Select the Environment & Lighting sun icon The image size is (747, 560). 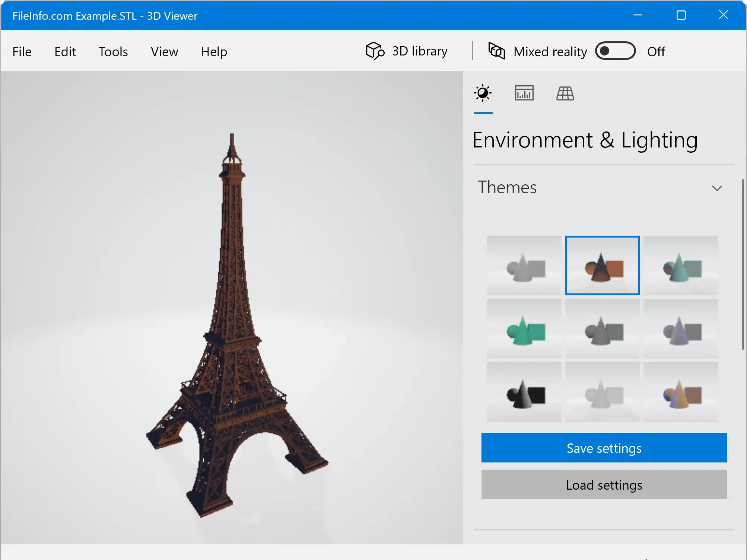[x=483, y=93]
